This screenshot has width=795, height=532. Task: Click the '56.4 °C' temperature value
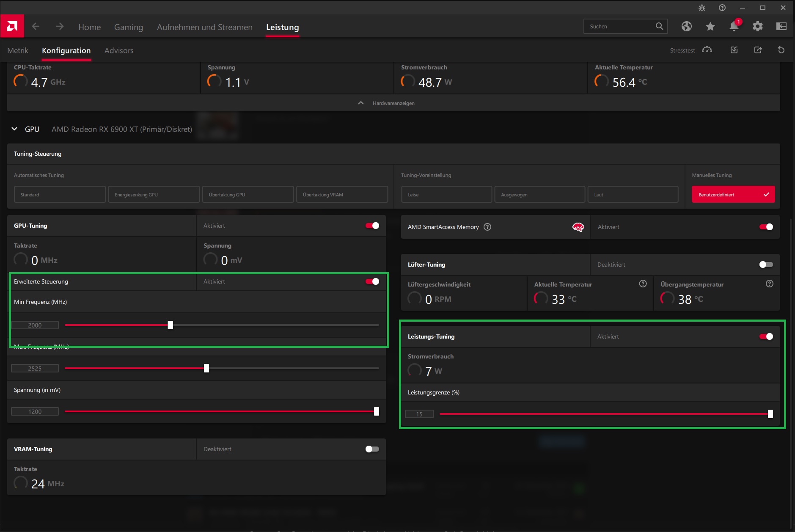(630, 82)
